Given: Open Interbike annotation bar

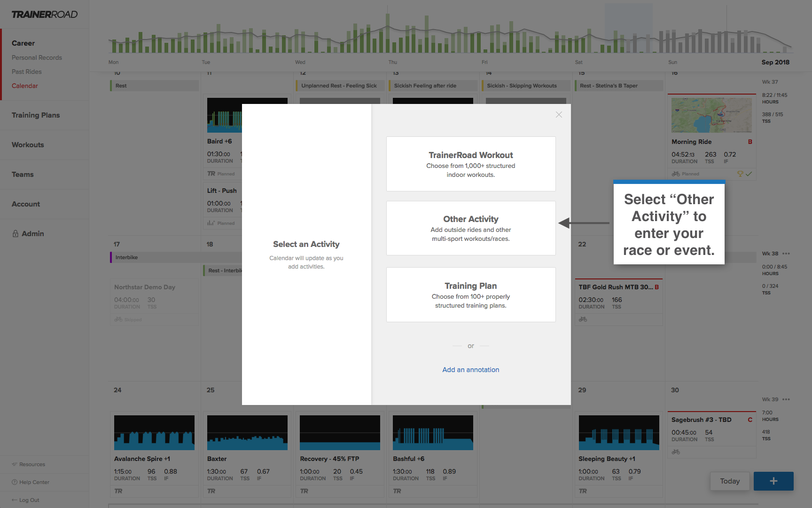Looking at the screenshot, I should point(176,257).
